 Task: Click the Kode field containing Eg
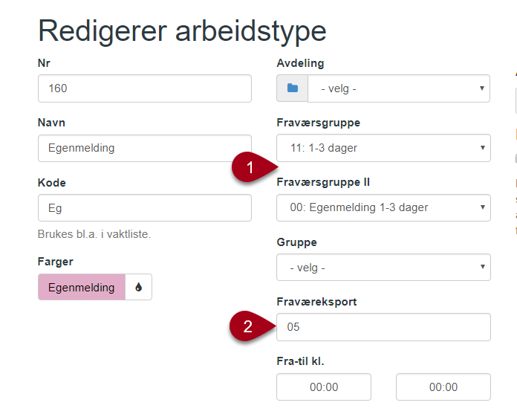145,208
